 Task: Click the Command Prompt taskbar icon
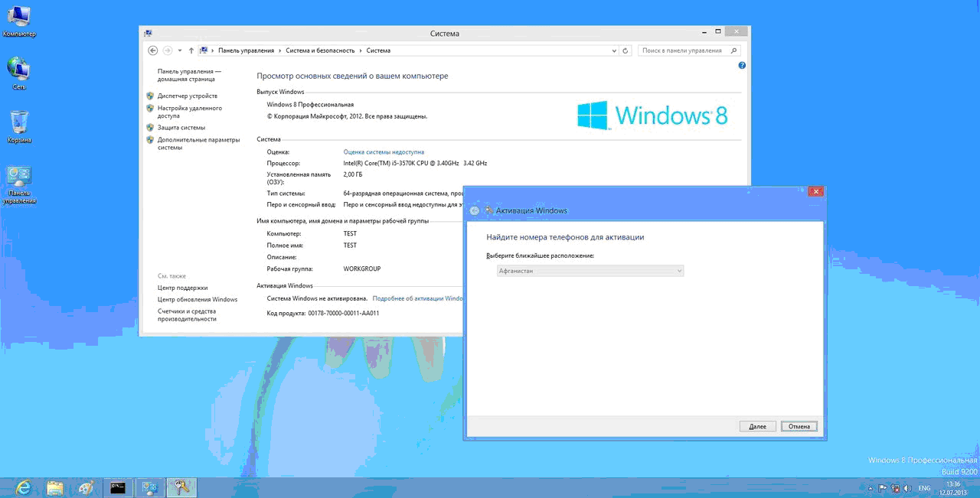[118, 487]
